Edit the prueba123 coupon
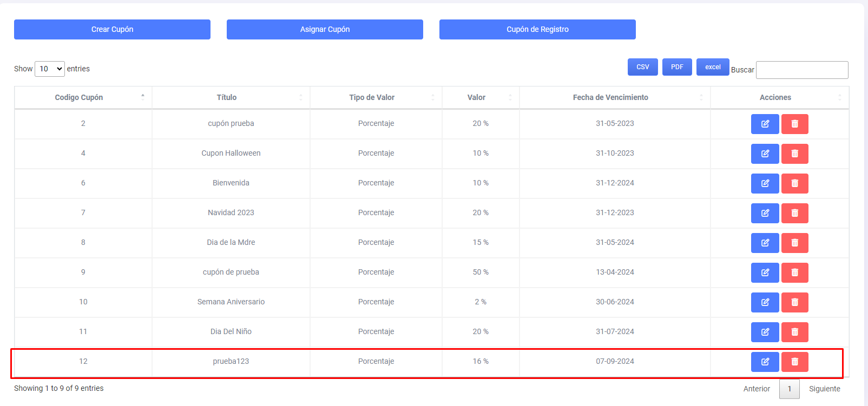868x406 pixels. [x=765, y=362]
